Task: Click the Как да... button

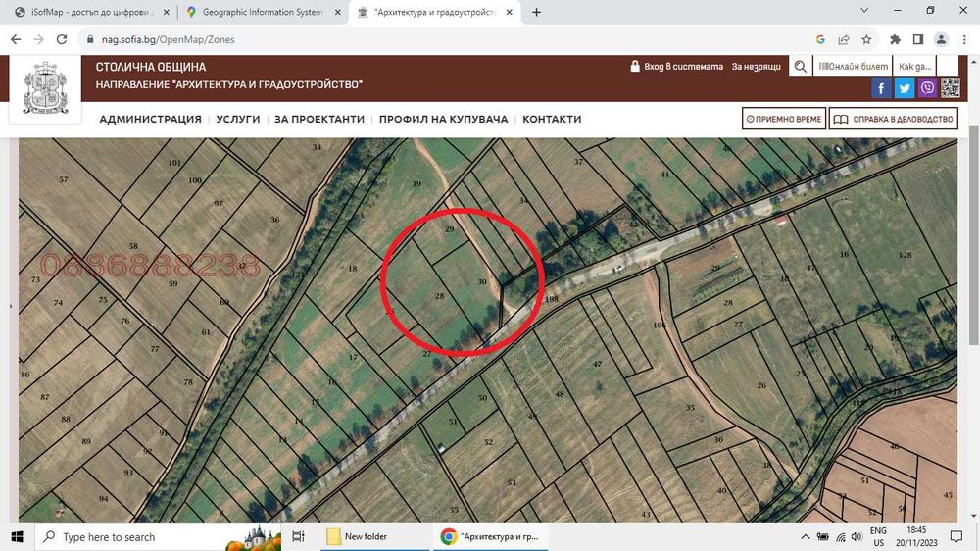Action: tap(915, 67)
